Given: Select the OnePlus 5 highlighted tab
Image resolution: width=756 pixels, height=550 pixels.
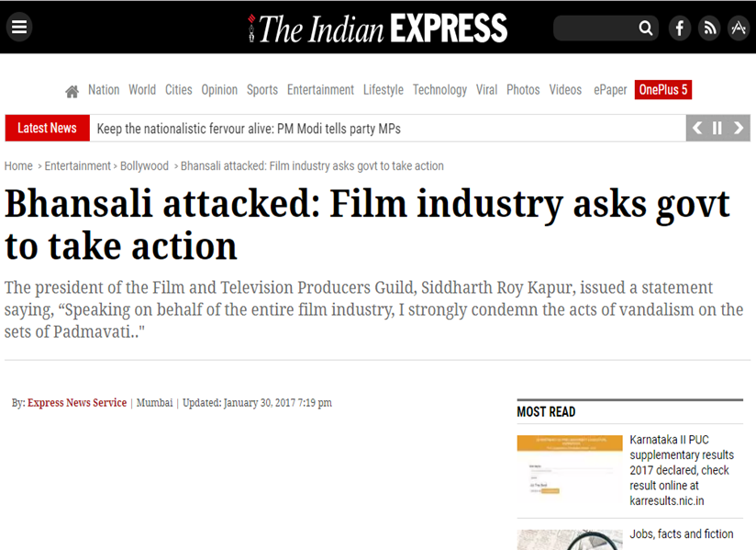Looking at the screenshot, I should (662, 90).
